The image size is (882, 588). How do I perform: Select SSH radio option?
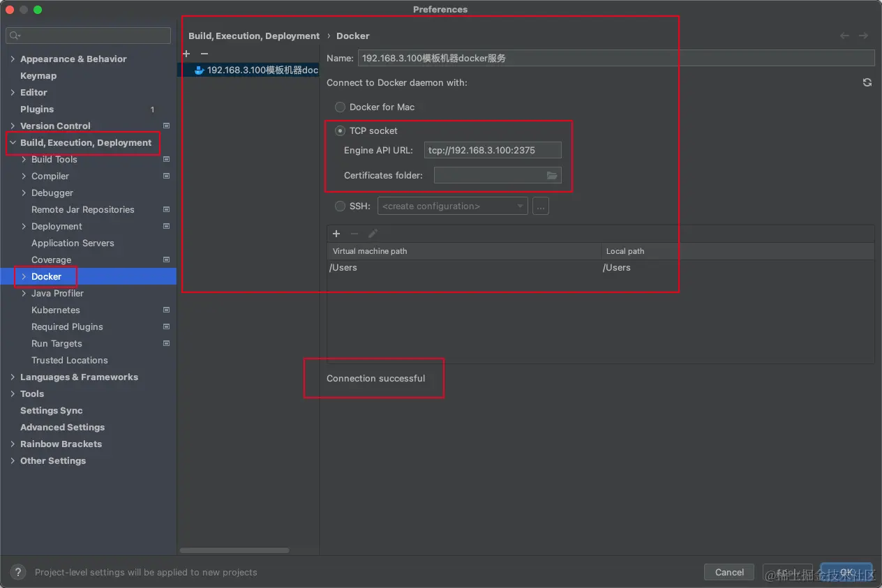[340, 206]
